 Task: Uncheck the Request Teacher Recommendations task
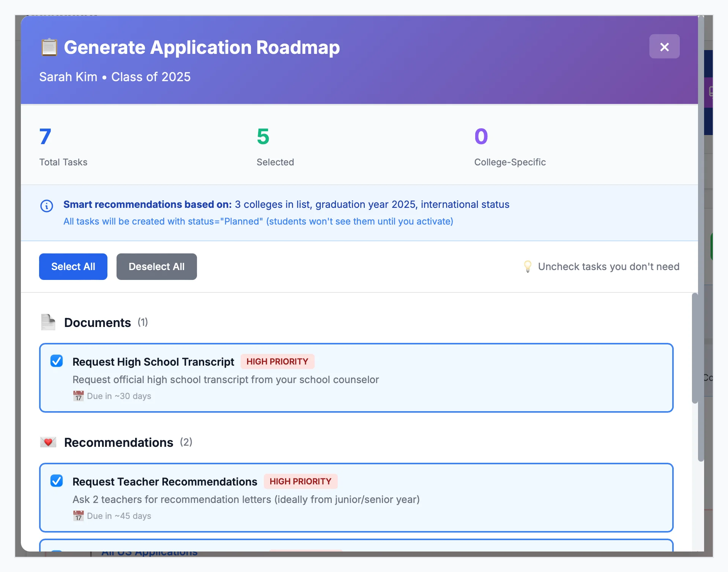(57, 481)
